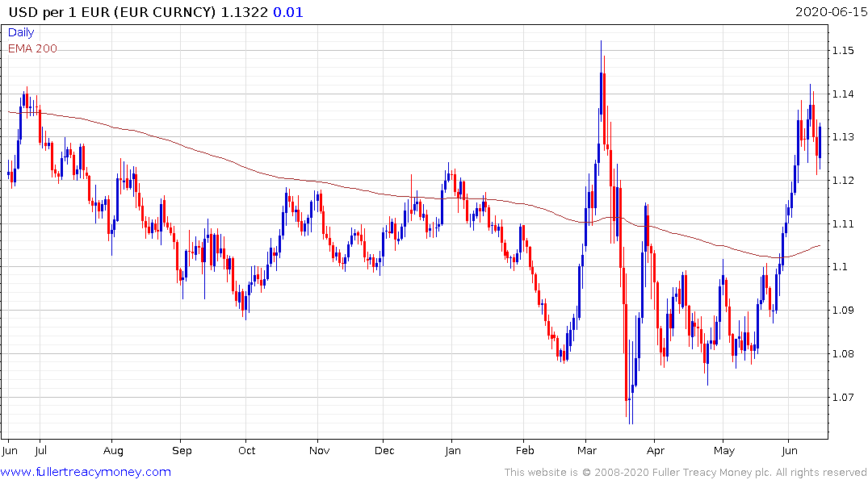Click the 'Sep' date axis label
868x484 pixels.
(x=182, y=451)
